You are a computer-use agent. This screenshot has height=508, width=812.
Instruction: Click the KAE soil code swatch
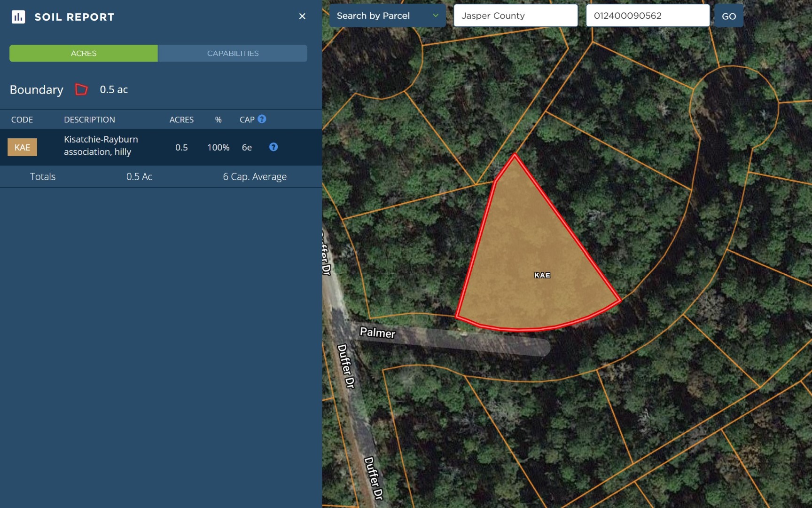pos(22,147)
